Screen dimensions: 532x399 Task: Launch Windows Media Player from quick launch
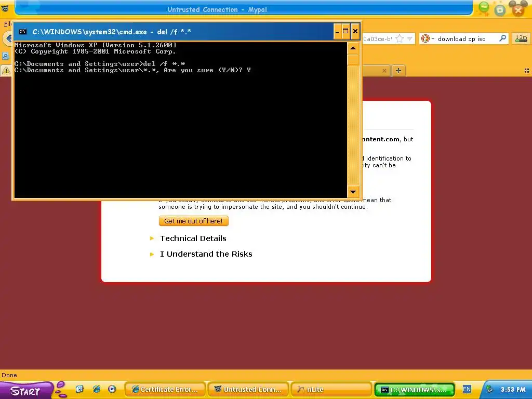(x=112, y=389)
